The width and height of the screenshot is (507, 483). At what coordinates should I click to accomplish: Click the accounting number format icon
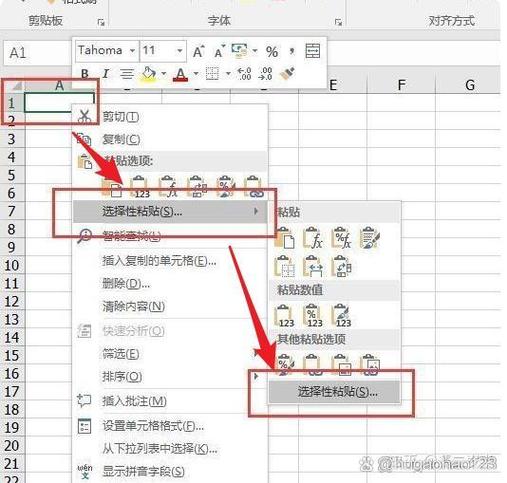pos(240,51)
